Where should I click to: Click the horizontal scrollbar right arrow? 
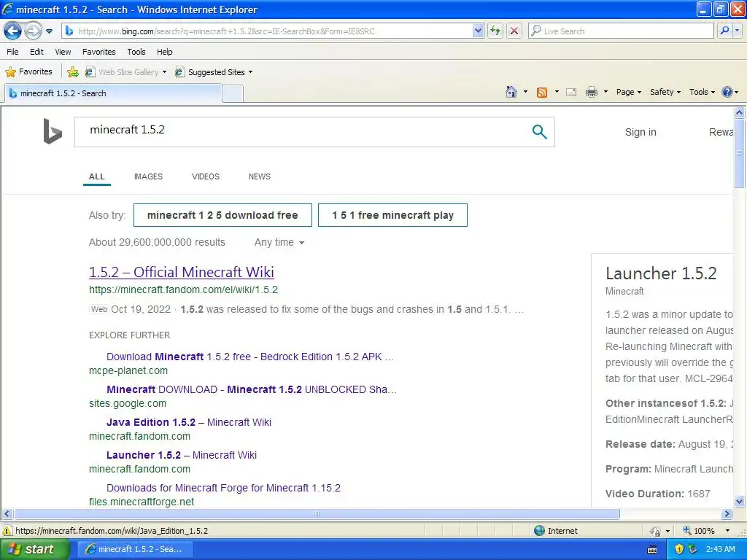point(727,514)
